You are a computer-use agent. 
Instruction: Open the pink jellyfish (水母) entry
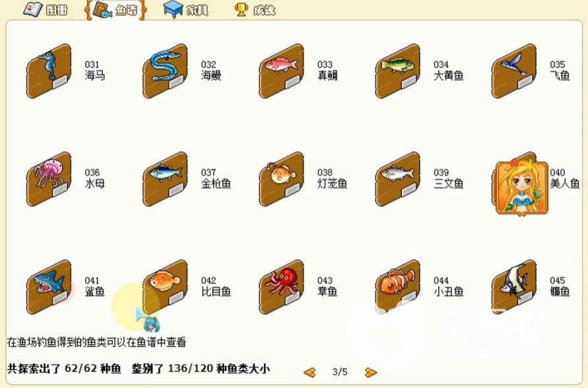pyautogui.click(x=49, y=179)
